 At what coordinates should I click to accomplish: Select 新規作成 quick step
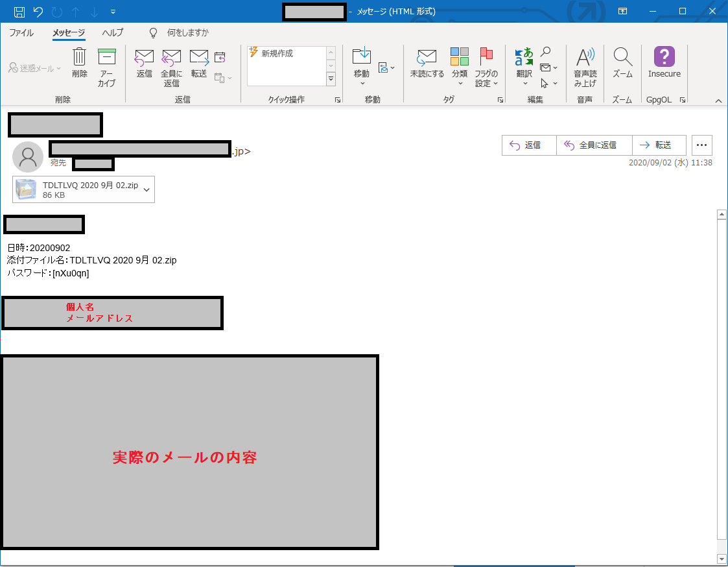point(277,53)
